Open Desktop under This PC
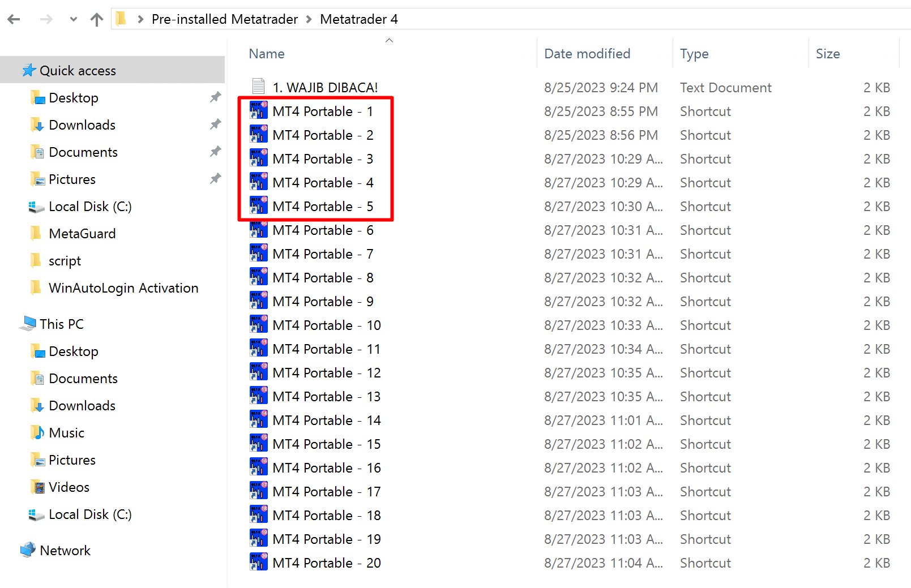The image size is (911, 588). pos(74,351)
